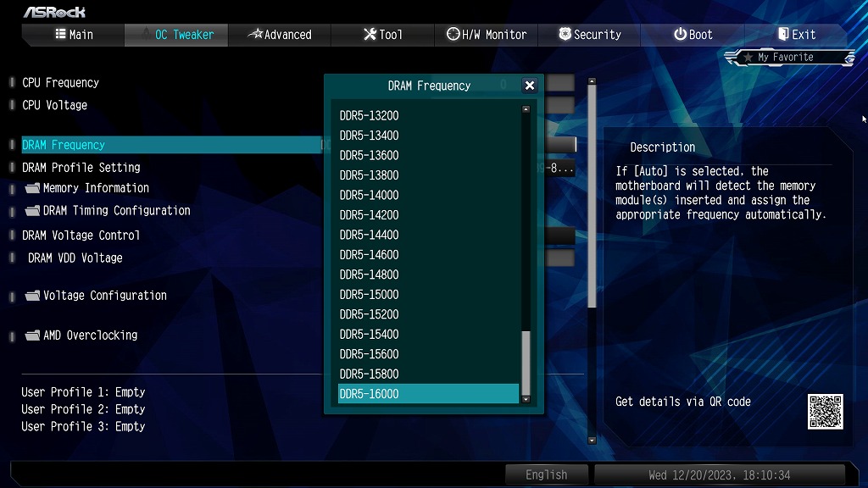The image size is (868, 488).
Task: Select the DRAM Voltage Control item
Action: tap(81, 236)
